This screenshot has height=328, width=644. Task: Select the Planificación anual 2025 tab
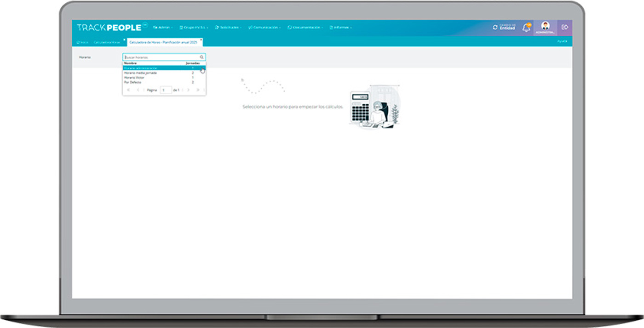click(x=165, y=42)
